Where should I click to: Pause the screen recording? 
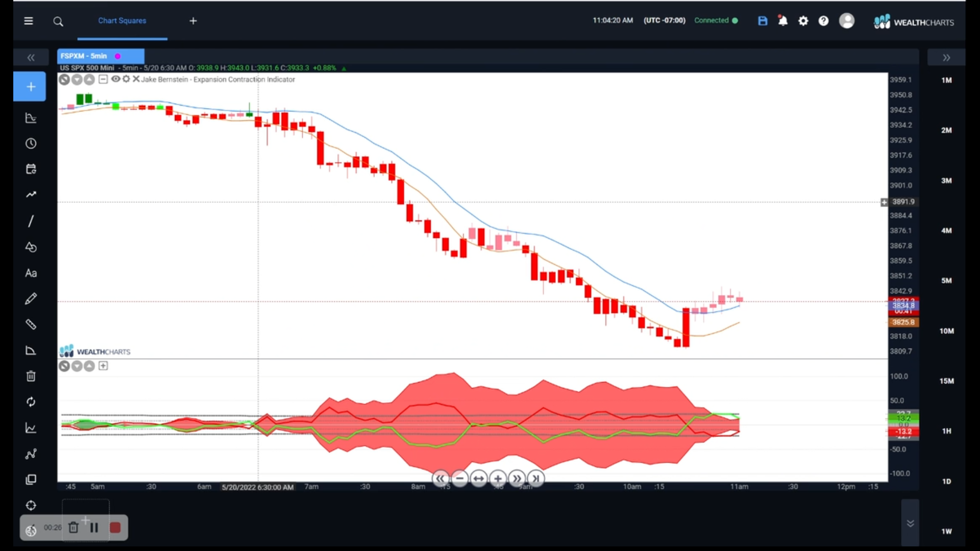coord(94,528)
